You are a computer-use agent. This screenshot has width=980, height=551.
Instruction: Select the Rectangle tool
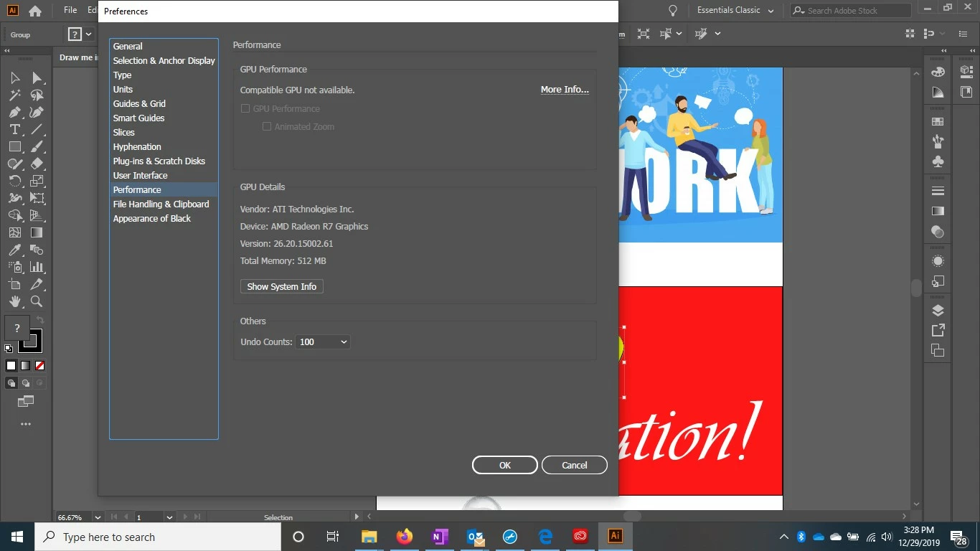pos(15,146)
